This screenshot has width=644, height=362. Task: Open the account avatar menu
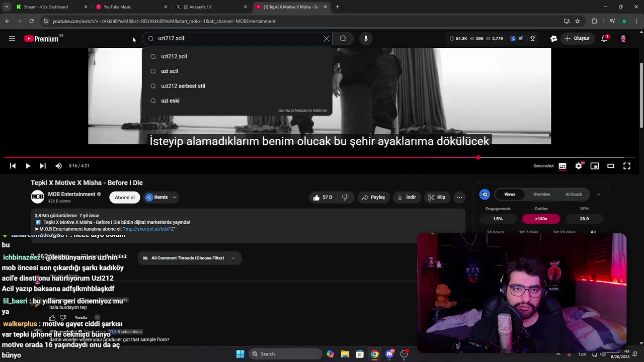[x=623, y=39]
